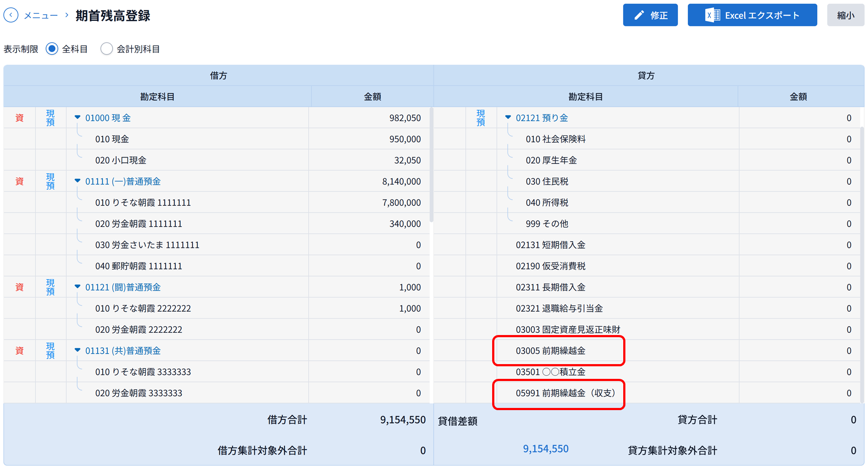Select the 全科目 radio button

point(52,49)
